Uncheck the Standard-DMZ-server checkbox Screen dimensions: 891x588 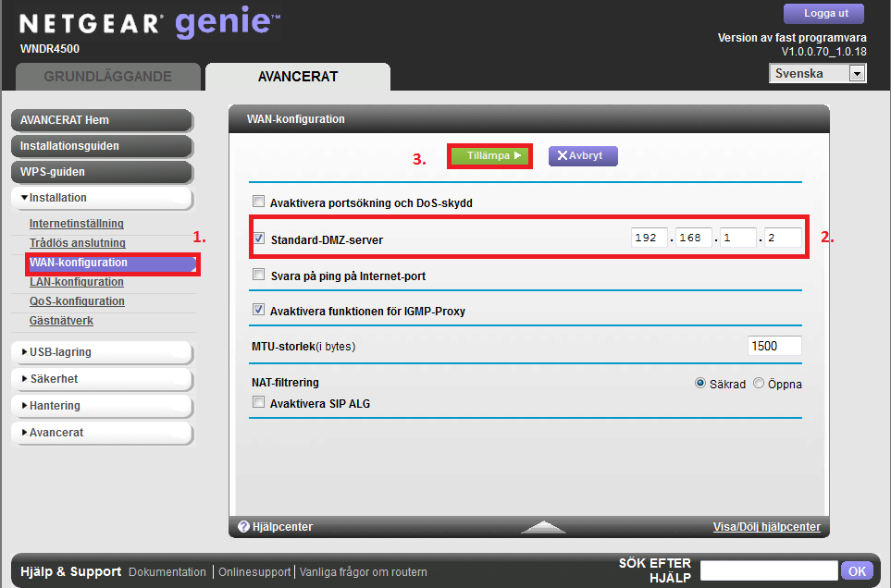[x=257, y=238]
